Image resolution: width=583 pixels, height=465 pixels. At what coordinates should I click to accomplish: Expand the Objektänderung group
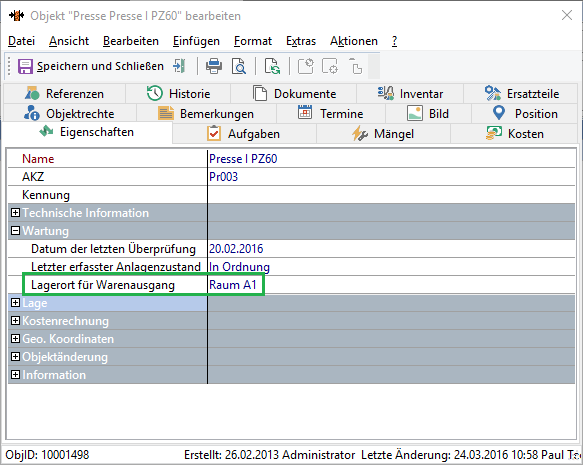pyautogui.click(x=15, y=356)
